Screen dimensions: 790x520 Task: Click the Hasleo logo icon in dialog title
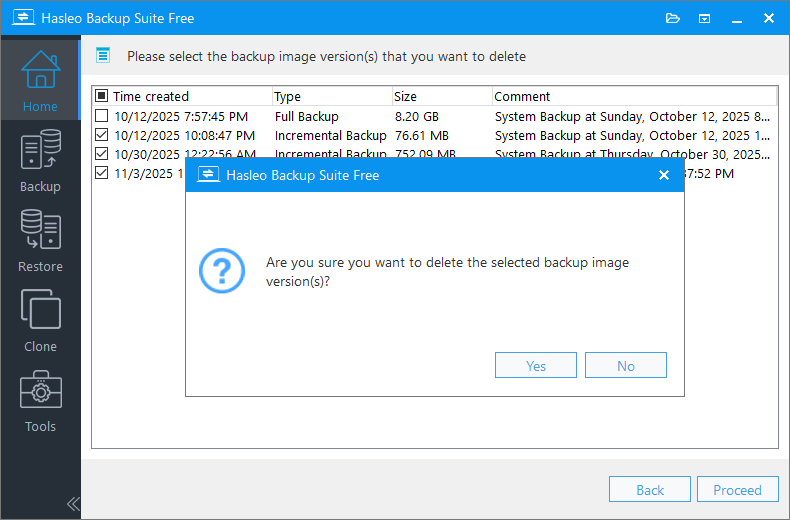(208, 175)
